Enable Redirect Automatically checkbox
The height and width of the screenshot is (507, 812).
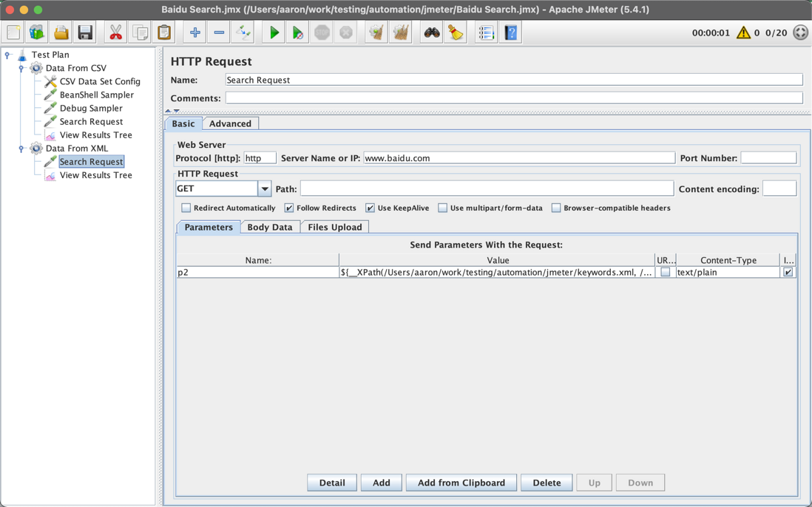pyautogui.click(x=186, y=208)
